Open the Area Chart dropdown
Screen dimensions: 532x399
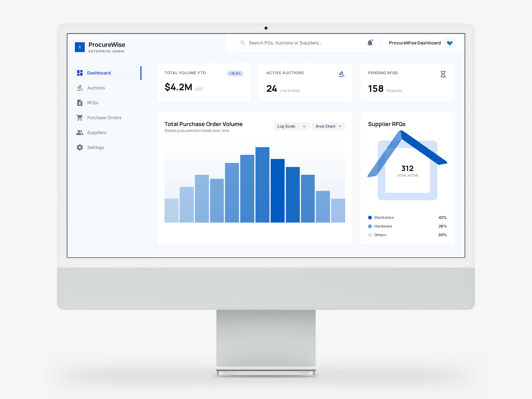pos(328,126)
